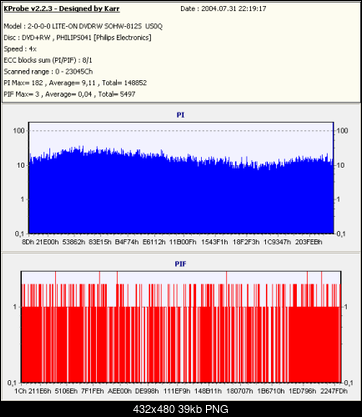Click the '432x480 39kb PNG' caption
Viewport: 362px width, 417px height.
tap(181, 409)
